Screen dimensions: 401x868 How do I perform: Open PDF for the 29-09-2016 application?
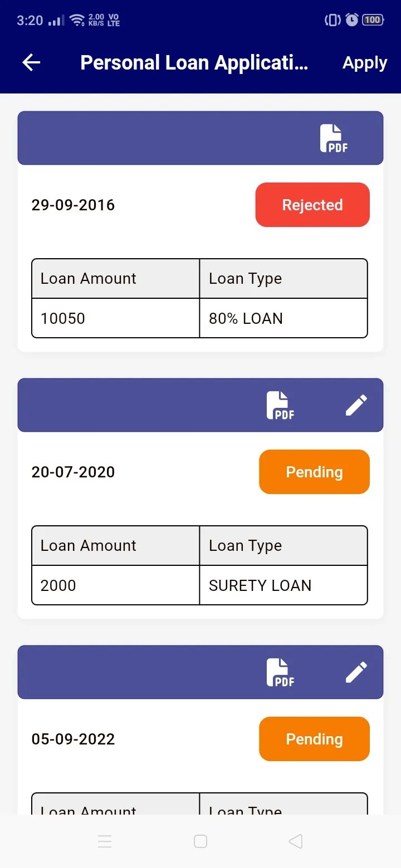pos(334,138)
